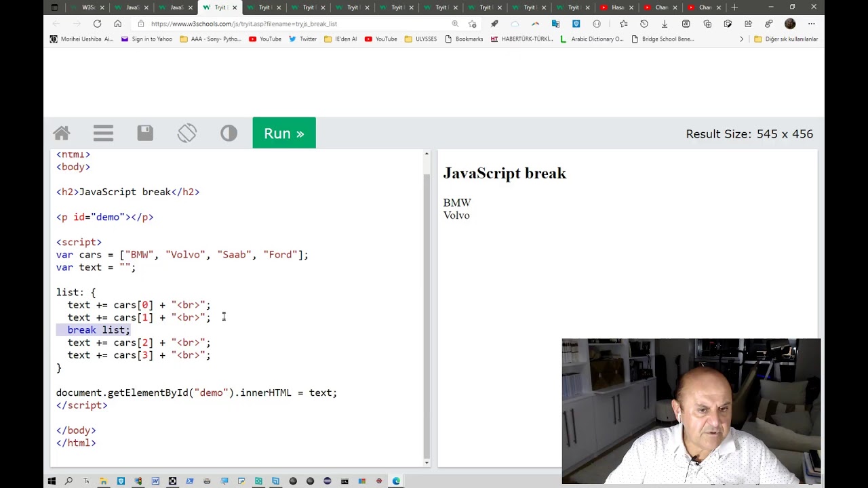Open the hamburger menu in editor toolbar
The height and width of the screenshot is (488, 868).
(103, 134)
